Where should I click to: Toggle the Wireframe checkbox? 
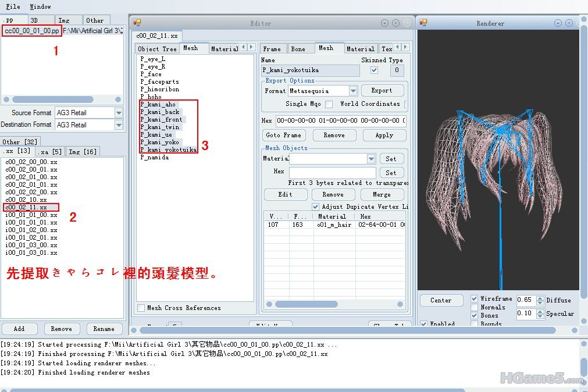pyautogui.click(x=475, y=298)
